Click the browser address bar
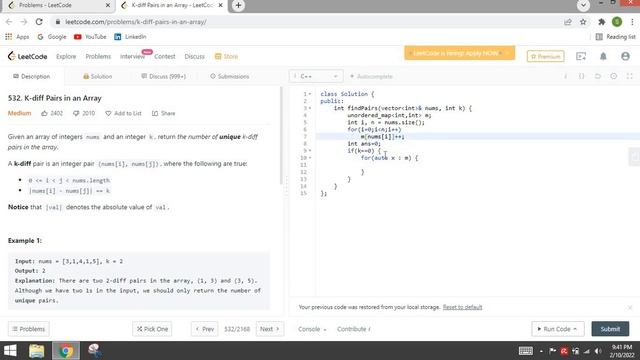The image size is (640, 360). [x=306, y=22]
